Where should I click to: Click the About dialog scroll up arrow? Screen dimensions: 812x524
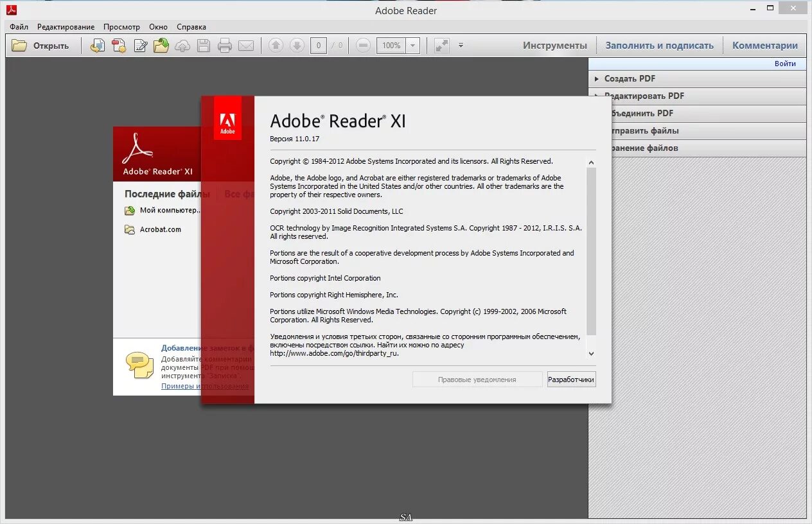[x=591, y=162]
